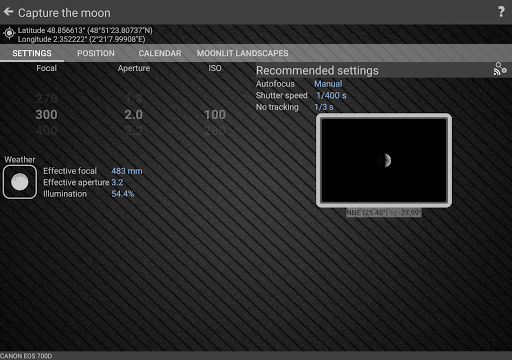512x360 pixels.
Task: Open the Moonlit Landscapes tab
Action: (x=242, y=53)
